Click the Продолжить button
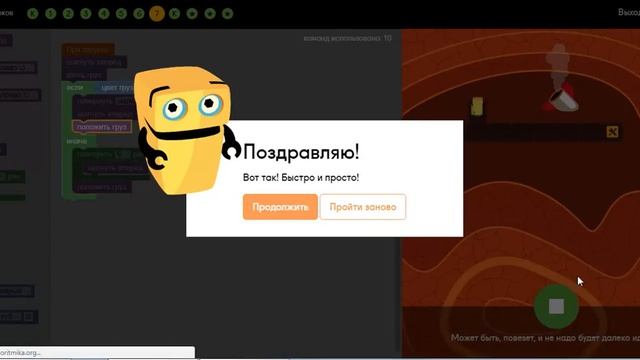This screenshot has height=360, width=640. (x=280, y=207)
